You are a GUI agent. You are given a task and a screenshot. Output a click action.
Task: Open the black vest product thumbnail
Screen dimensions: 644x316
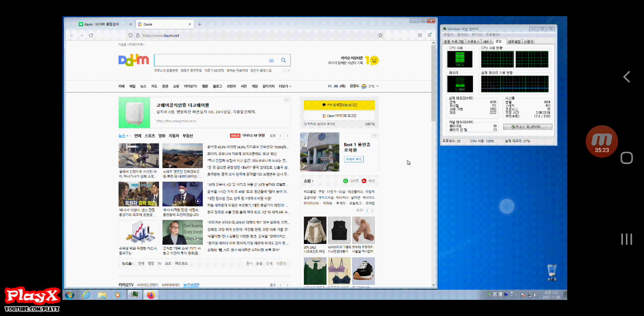[339, 231]
